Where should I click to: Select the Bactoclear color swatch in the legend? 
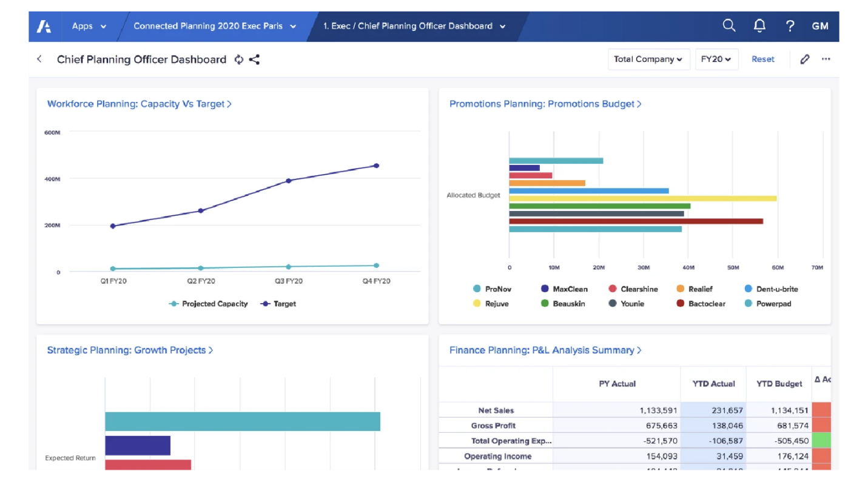(682, 303)
